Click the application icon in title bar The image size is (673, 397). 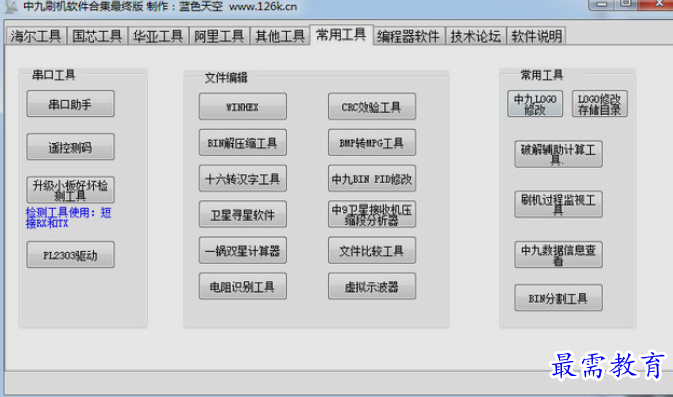11,6
